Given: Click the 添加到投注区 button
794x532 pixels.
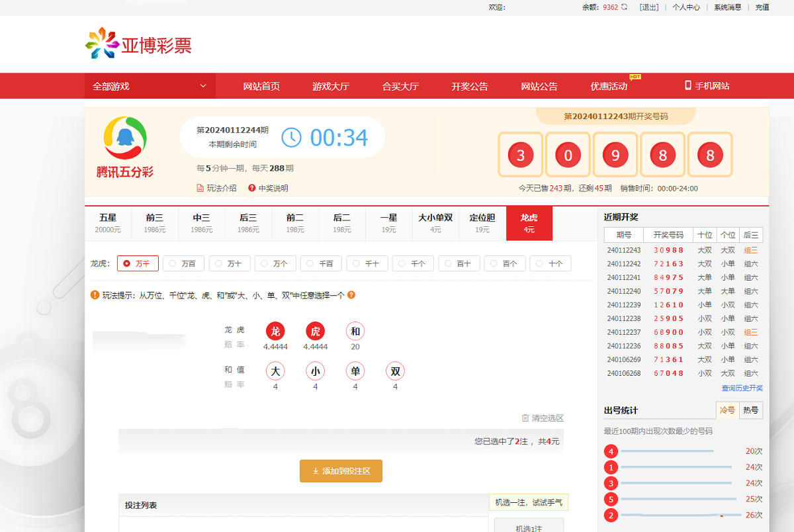Looking at the screenshot, I should point(341,471).
